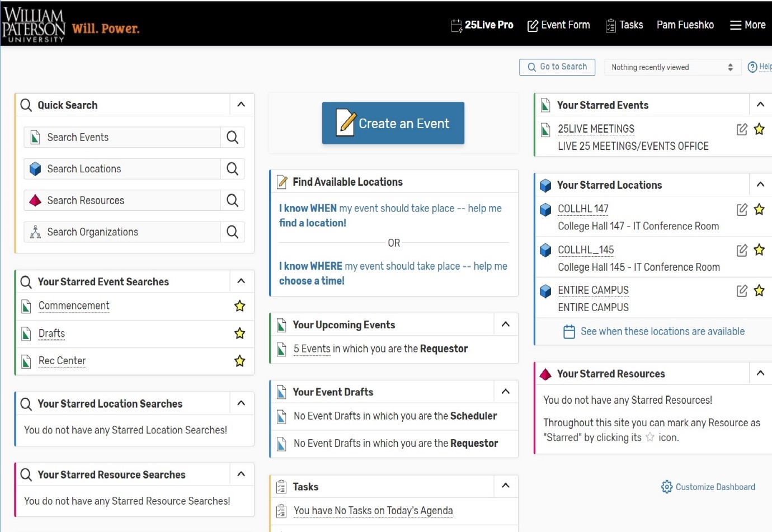Viewport: 772px width, 532px height.
Task: Click the Customize Dashboard link
Action: pyautogui.click(x=715, y=487)
